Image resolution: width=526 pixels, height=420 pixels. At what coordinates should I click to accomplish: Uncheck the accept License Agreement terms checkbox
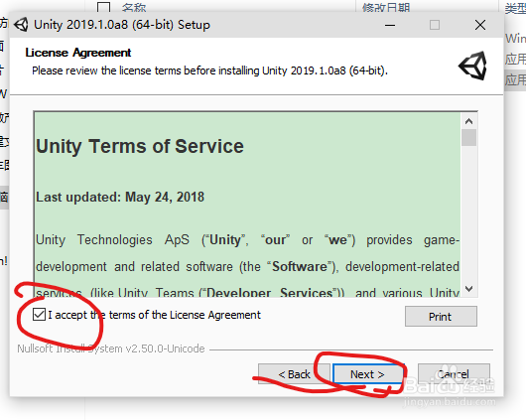click(x=39, y=315)
